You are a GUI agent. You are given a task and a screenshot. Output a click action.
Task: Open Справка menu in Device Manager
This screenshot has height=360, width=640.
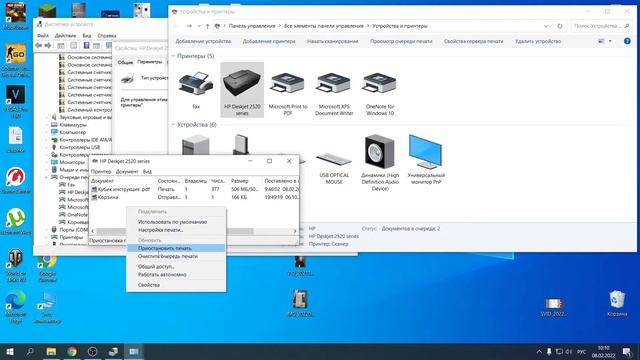coord(107,36)
